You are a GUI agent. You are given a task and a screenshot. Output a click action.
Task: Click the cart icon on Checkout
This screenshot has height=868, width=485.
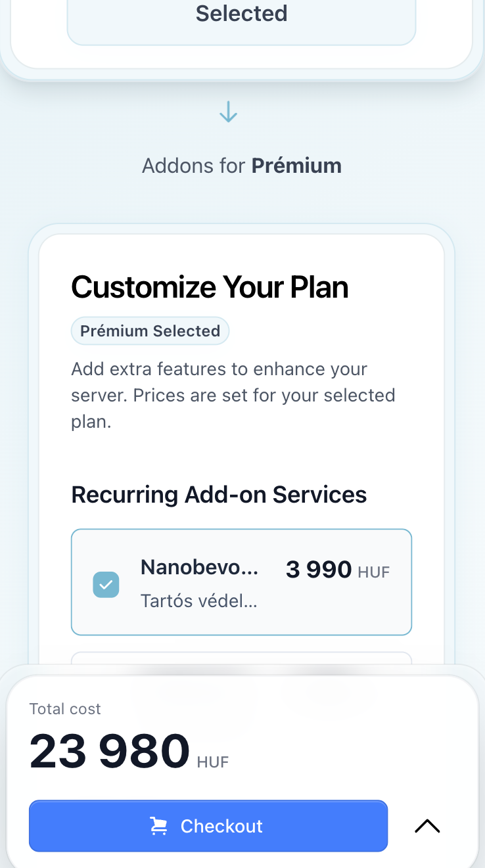[x=158, y=826]
